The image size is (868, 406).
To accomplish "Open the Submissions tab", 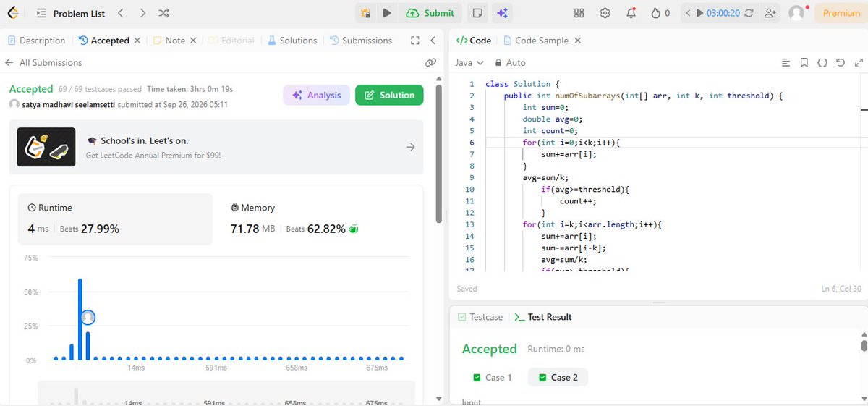I will pos(361,41).
